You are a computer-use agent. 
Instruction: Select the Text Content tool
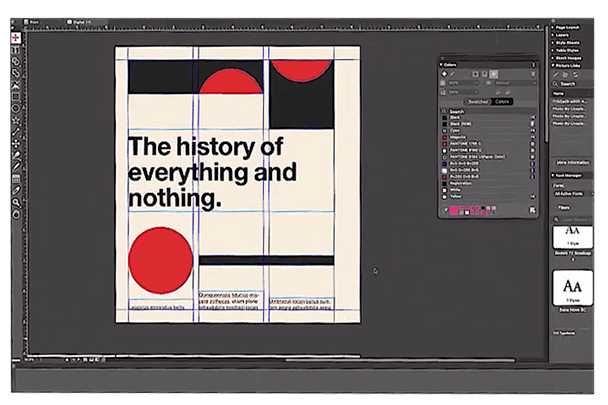(16, 49)
